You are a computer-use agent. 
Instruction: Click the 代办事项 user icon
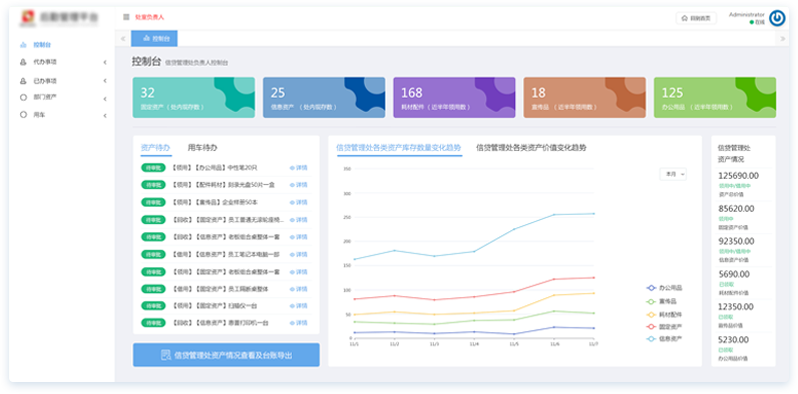[23, 62]
